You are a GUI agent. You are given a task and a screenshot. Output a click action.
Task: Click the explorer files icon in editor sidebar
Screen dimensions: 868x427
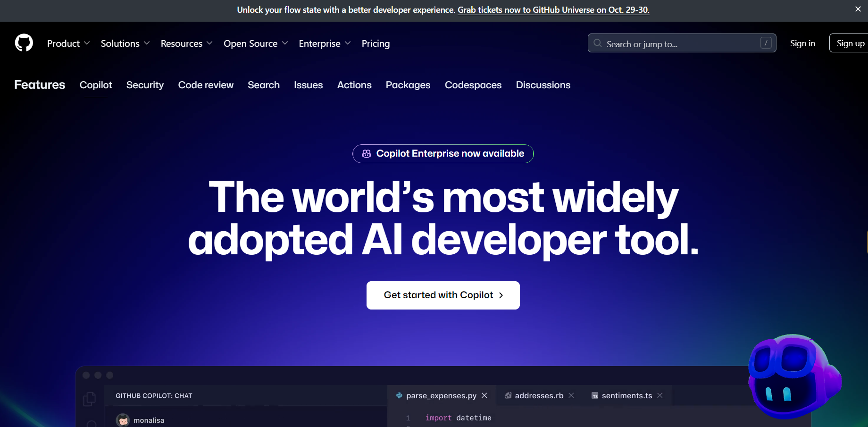click(x=89, y=399)
